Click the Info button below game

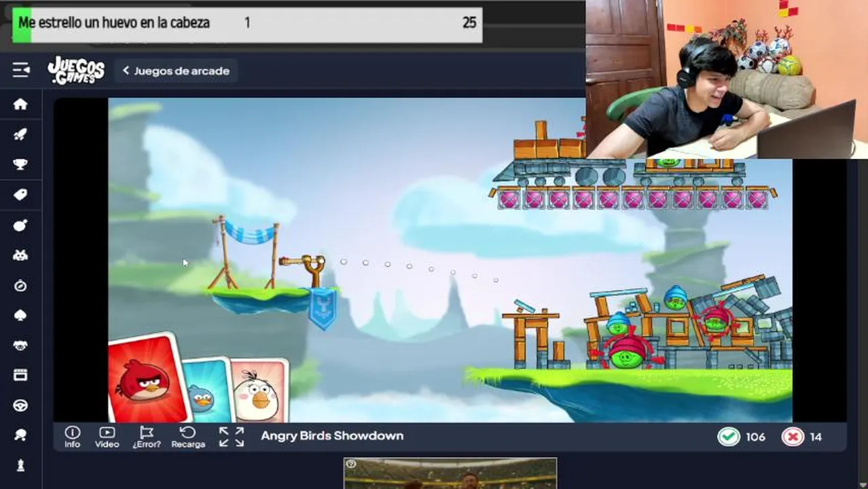click(72, 437)
